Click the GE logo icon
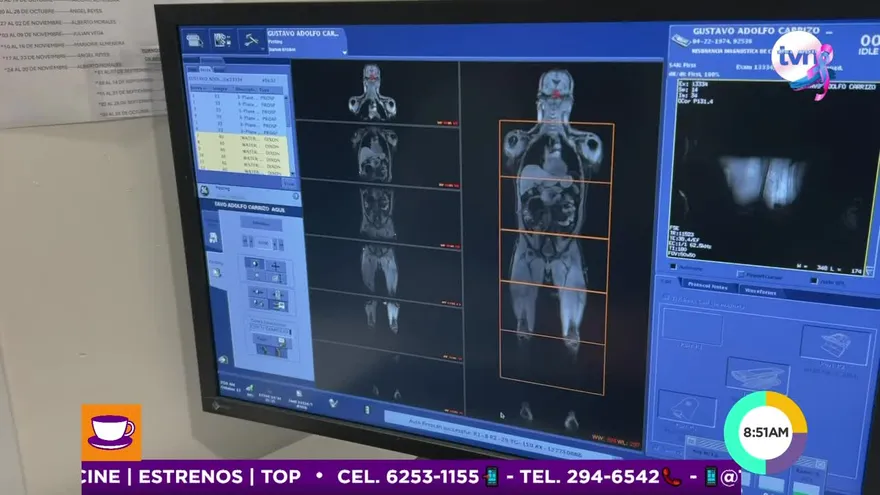This screenshot has width=880, height=495. pos(205,190)
